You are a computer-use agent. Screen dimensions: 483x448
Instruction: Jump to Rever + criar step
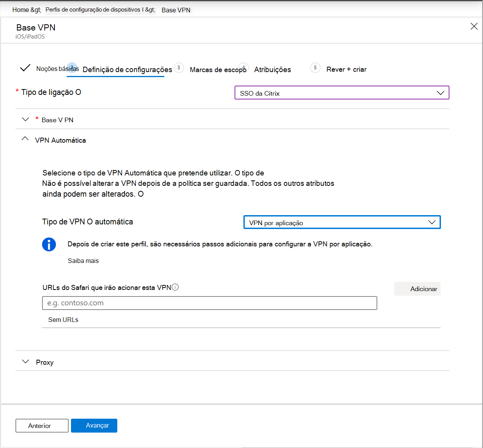click(x=346, y=69)
